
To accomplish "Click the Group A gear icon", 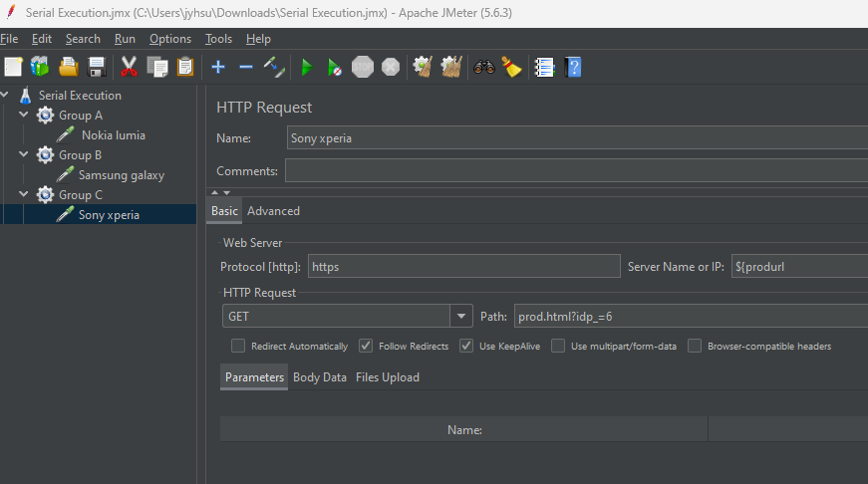I will point(45,116).
